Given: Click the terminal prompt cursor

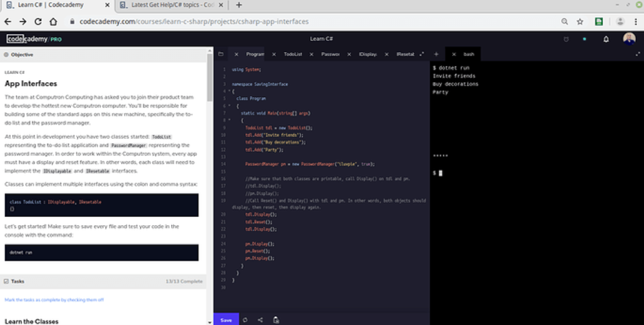Looking at the screenshot, I should click(x=441, y=173).
